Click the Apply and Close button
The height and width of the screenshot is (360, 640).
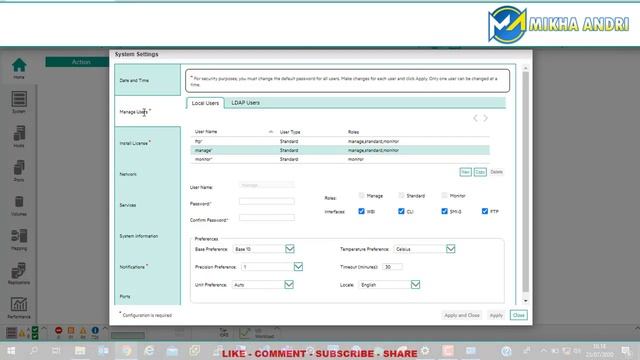[462, 315]
